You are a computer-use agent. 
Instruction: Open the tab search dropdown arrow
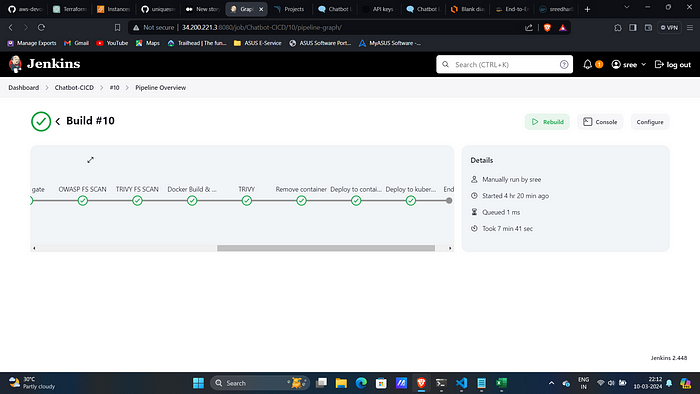click(627, 7)
